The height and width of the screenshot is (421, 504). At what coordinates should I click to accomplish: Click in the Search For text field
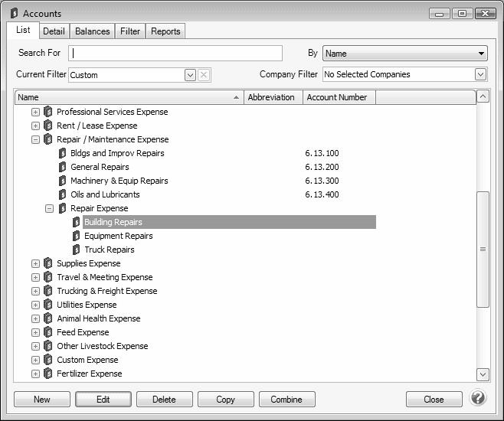[x=175, y=54]
